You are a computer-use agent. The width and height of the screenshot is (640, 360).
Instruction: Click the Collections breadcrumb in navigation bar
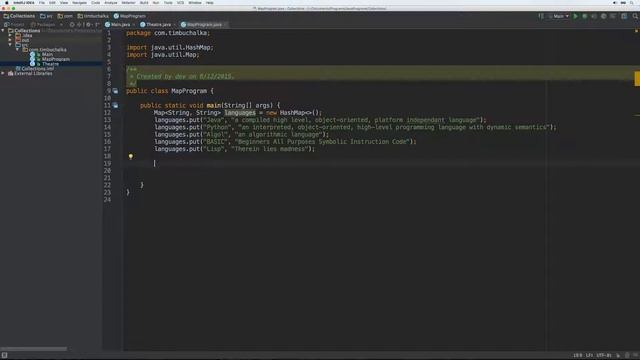coord(19,16)
